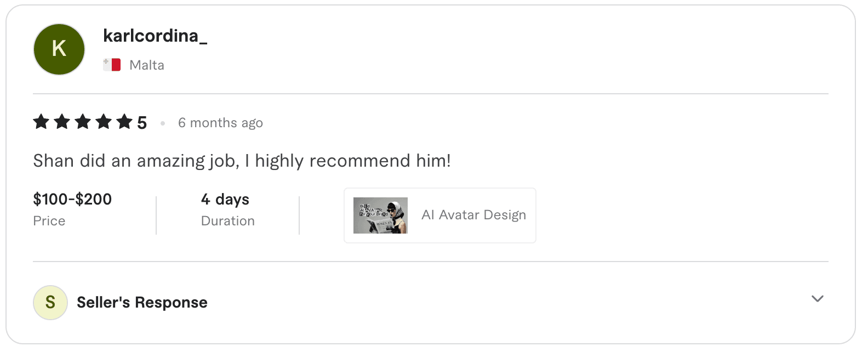This screenshot has width=868, height=352.
Task: Click the S seller avatar icon
Action: [x=50, y=302]
